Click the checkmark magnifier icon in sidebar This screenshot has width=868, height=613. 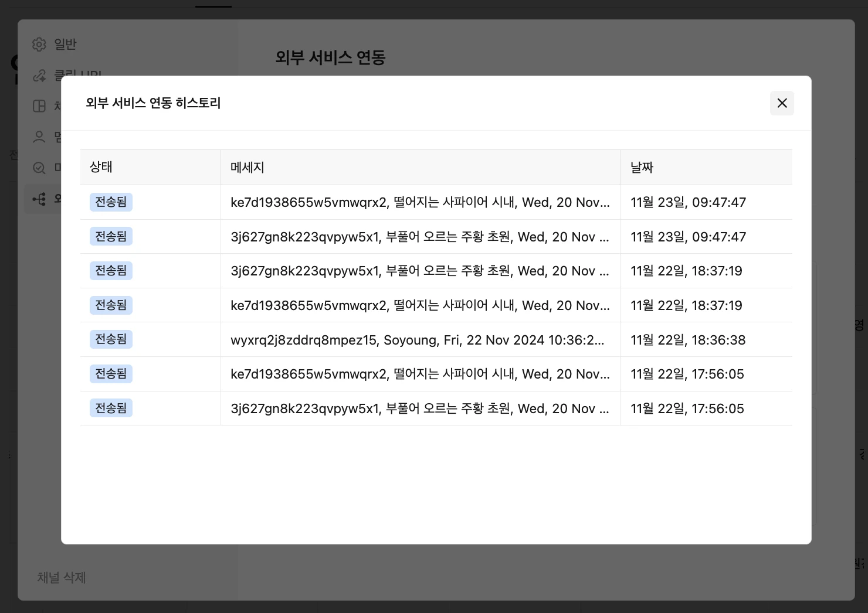coord(39,168)
